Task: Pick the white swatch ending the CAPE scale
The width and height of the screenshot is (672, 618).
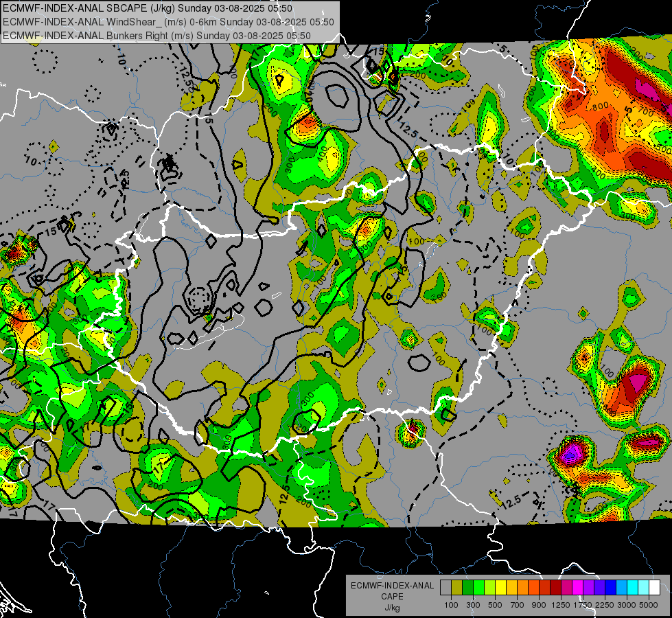Action: point(654,588)
